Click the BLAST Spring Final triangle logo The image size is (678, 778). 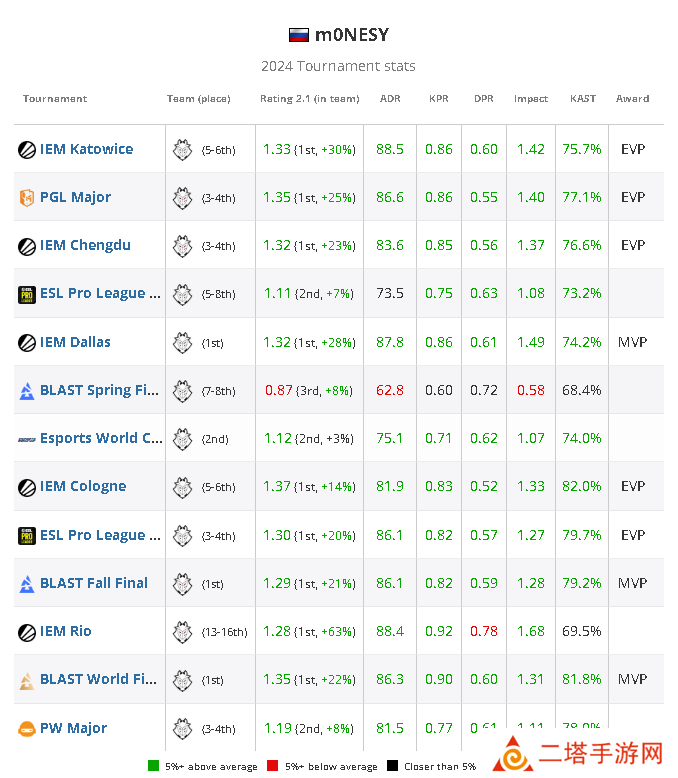(x=27, y=390)
